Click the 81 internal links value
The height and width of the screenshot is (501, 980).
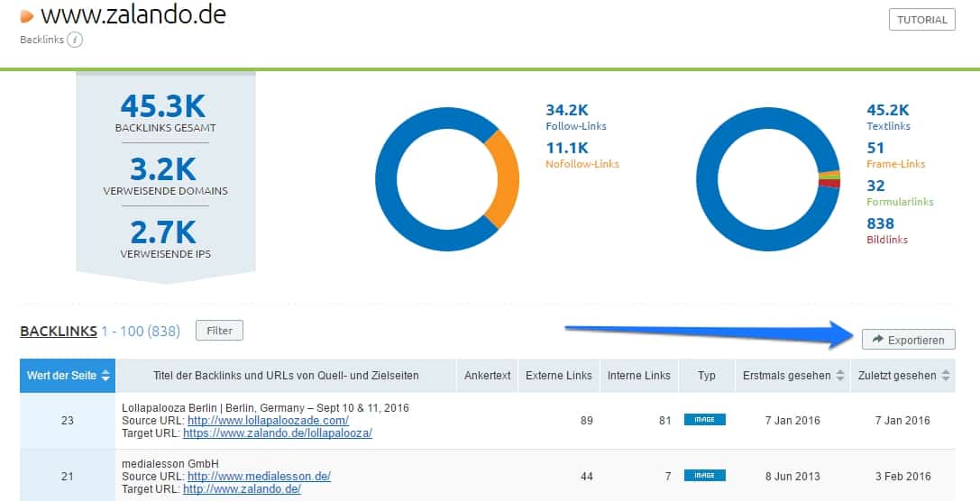665,421
